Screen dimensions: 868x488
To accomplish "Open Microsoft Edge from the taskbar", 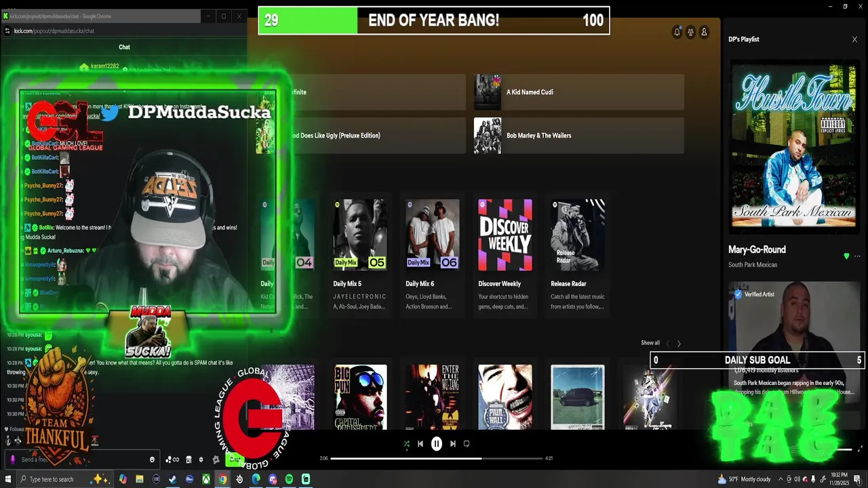I will [x=256, y=479].
